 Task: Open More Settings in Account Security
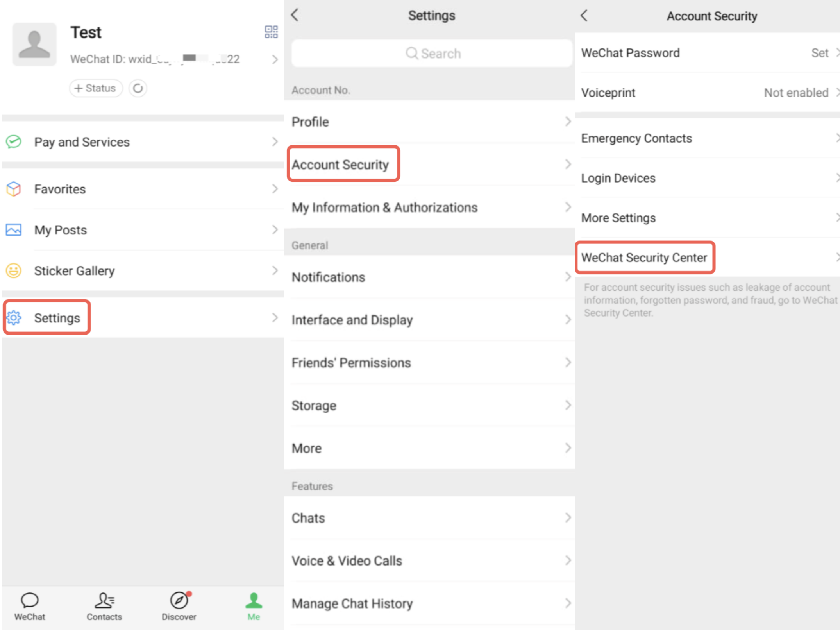pyautogui.click(x=708, y=218)
